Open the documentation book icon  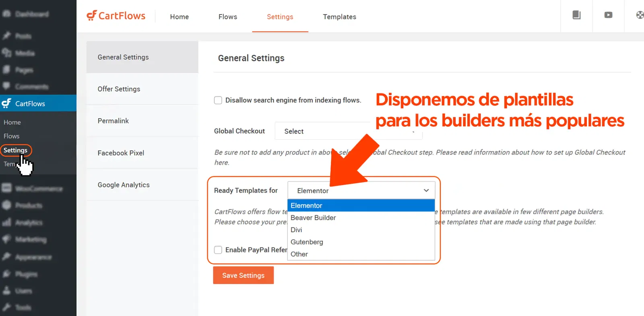click(576, 15)
